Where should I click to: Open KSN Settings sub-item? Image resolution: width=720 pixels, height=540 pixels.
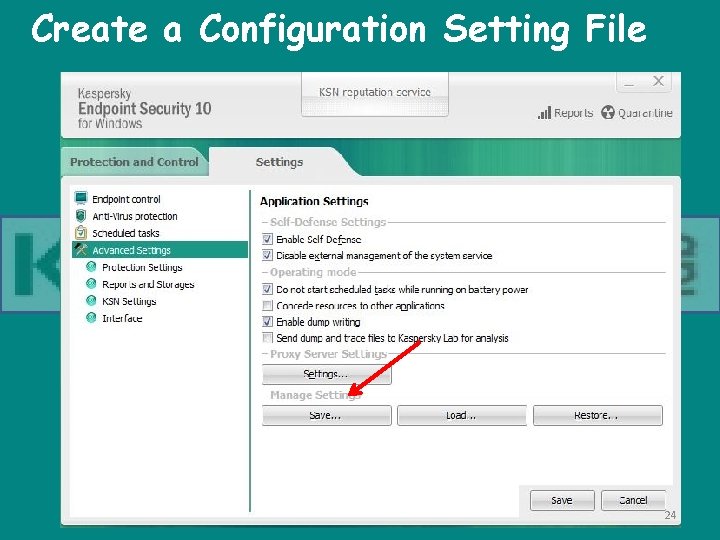click(129, 301)
